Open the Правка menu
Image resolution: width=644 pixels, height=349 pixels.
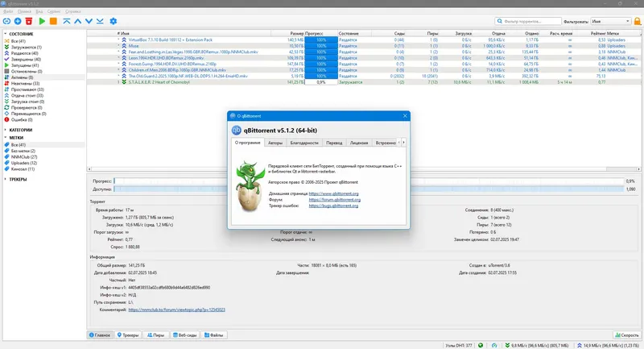click(24, 11)
